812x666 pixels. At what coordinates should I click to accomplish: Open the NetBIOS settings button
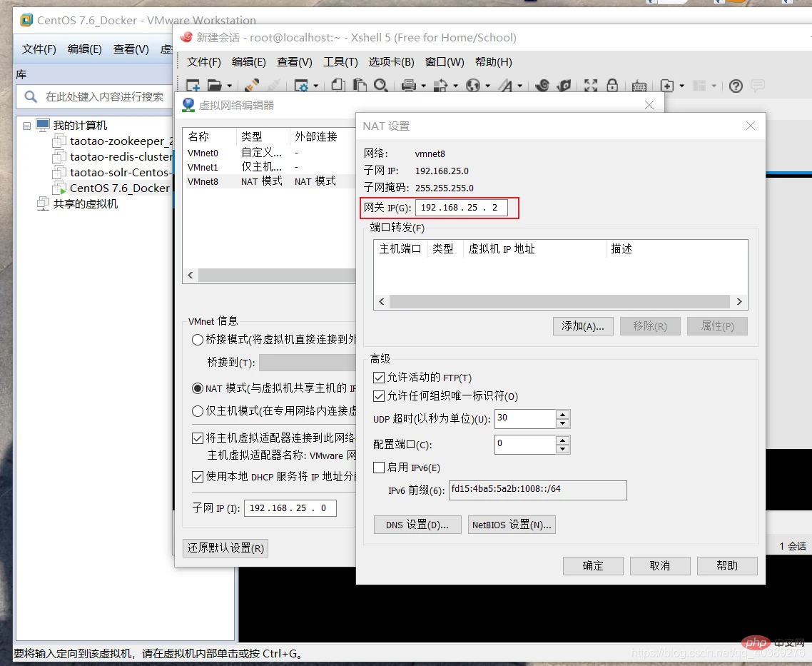click(x=512, y=525)
